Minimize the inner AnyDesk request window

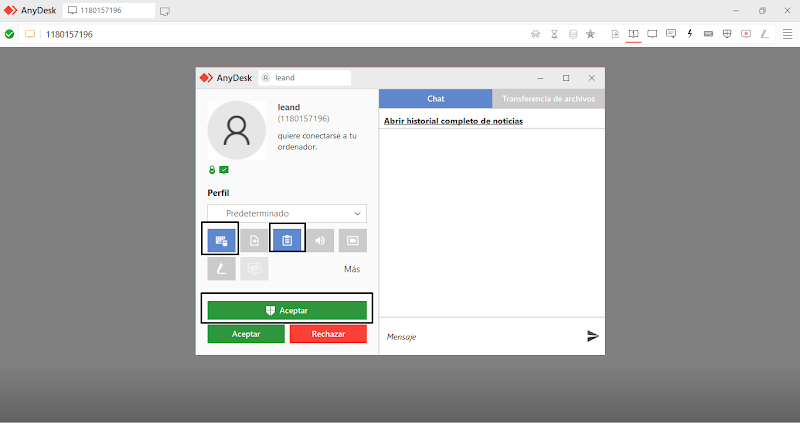point(540,78)
